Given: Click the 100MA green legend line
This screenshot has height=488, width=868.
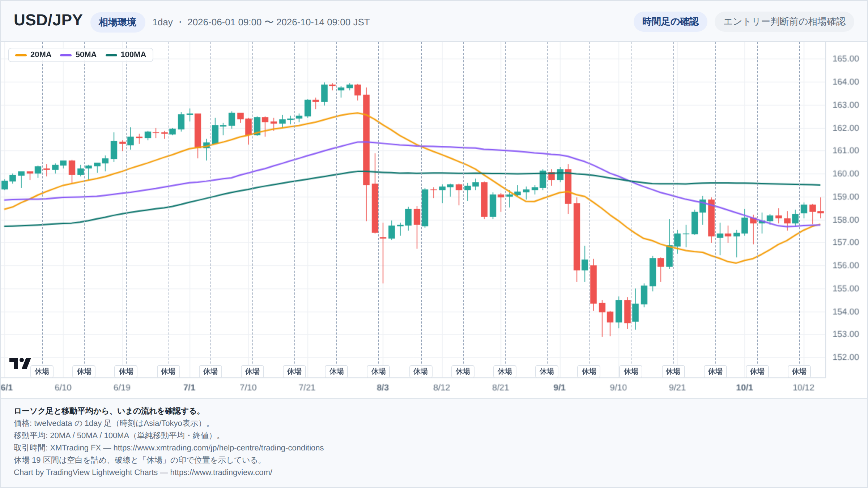Looking at the screenshot, I should pos(111,55).
